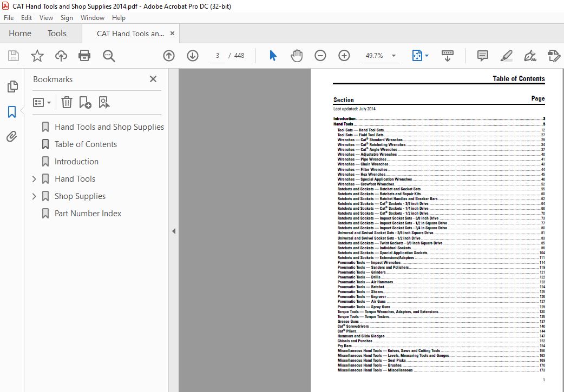Viewport: 564px width, 392px height.
Task: Click Pneumatic Tools — Grinders contents entry
Action: (x=441, y=273)
